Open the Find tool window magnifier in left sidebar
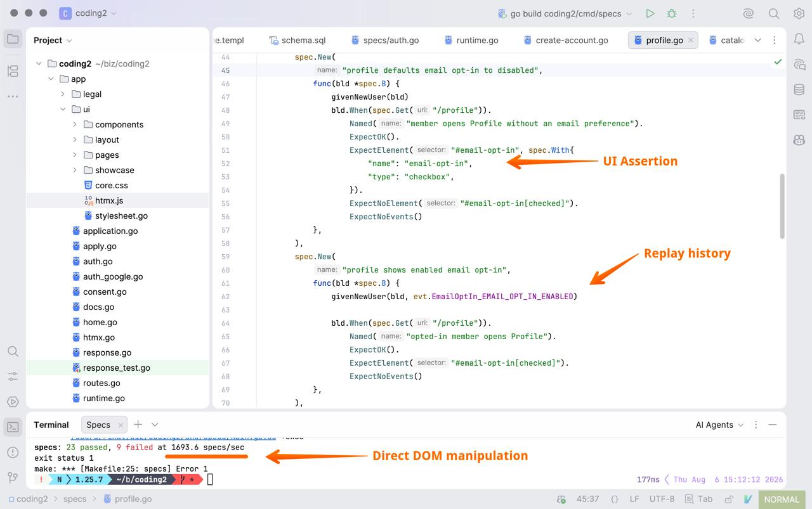This screenshot has width=812, height=509. 13,351
